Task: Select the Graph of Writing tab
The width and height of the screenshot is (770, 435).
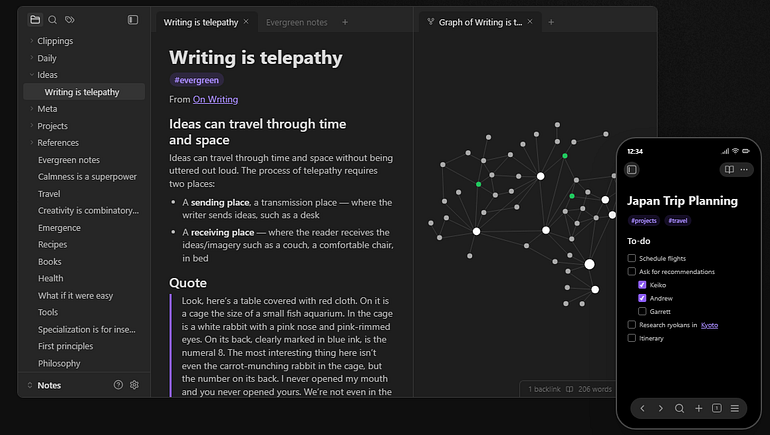Action: pyautogui.click(x=480, y=22)
